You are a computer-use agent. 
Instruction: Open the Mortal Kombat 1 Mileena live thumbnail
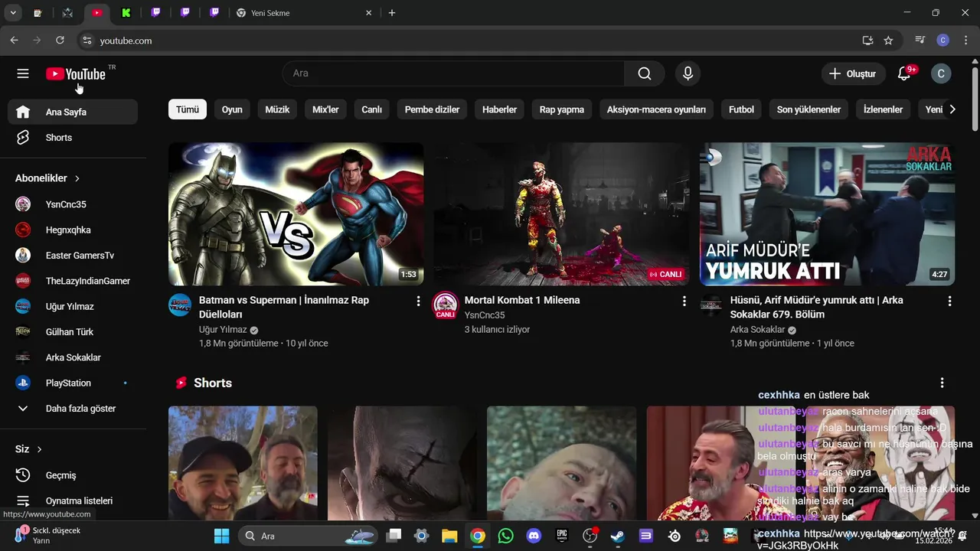tap(561, 214)
